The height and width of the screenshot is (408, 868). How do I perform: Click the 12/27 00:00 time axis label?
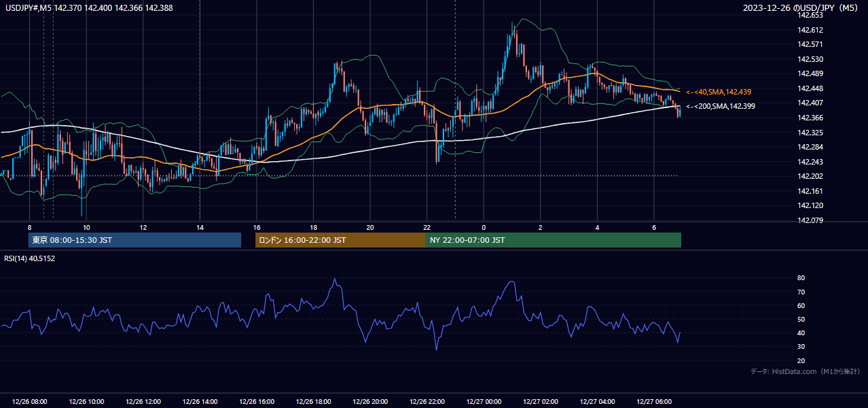484,402
